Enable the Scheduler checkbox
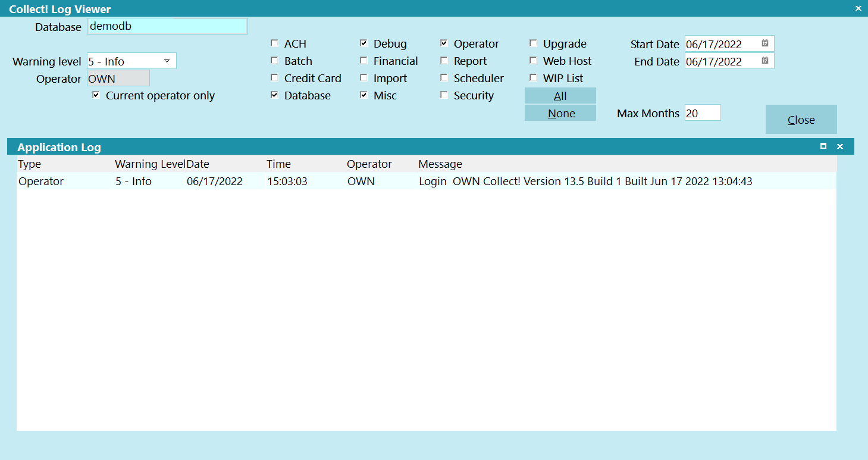Screen dimensions: 868x460 click(x=444, y=78)
